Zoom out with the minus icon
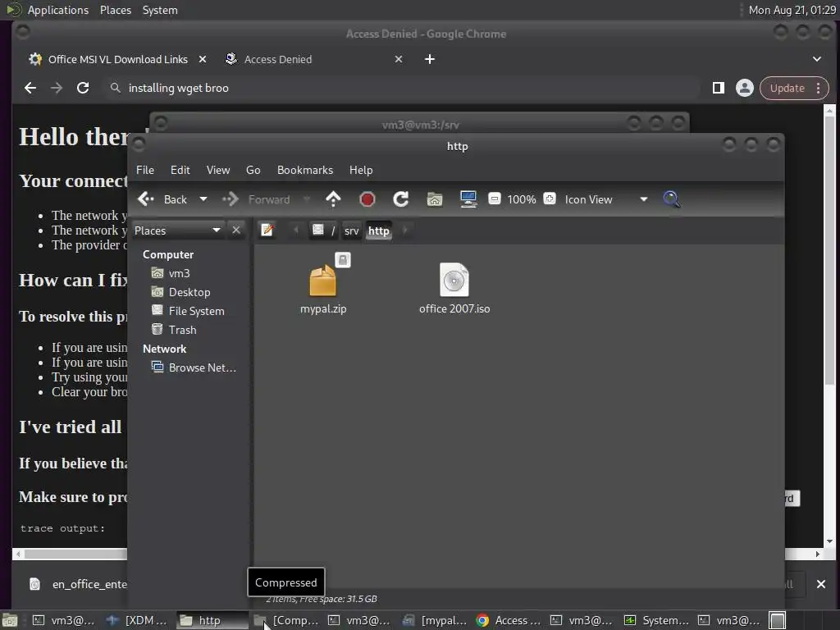The width and height of the screenshot is (840, 630). tap(495, 199)
